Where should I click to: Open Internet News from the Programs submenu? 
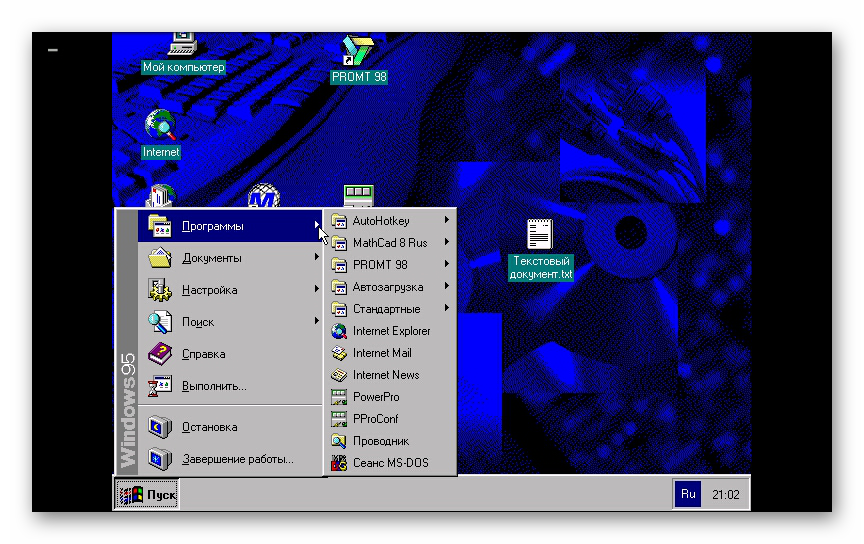click(385, 375)
